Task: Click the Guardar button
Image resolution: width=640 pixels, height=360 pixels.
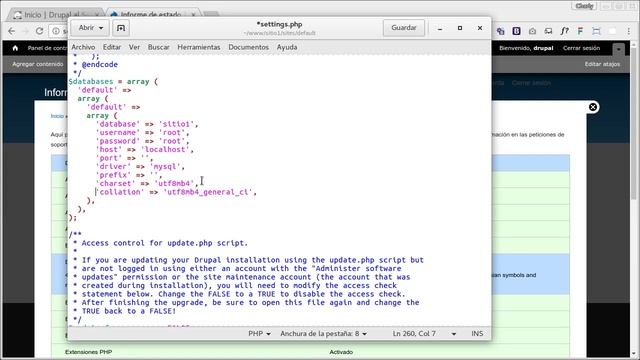Action: pos(404,28)
